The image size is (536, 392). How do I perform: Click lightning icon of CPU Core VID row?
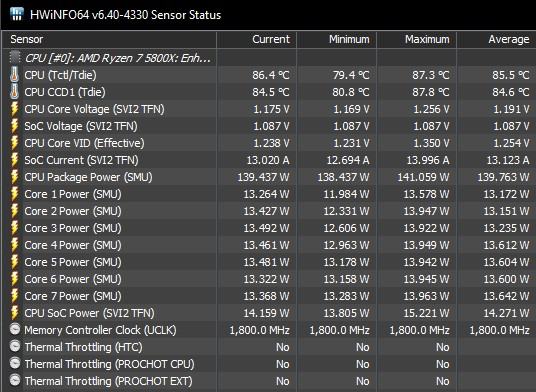click(14, 143)
